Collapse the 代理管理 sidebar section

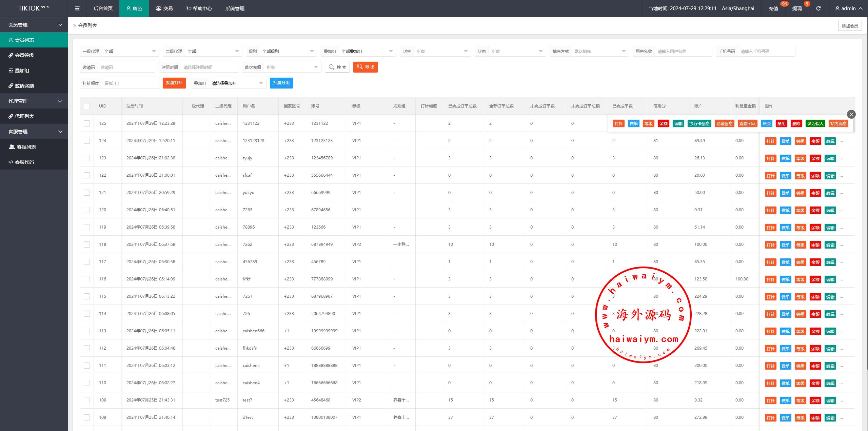pos(34,101)
